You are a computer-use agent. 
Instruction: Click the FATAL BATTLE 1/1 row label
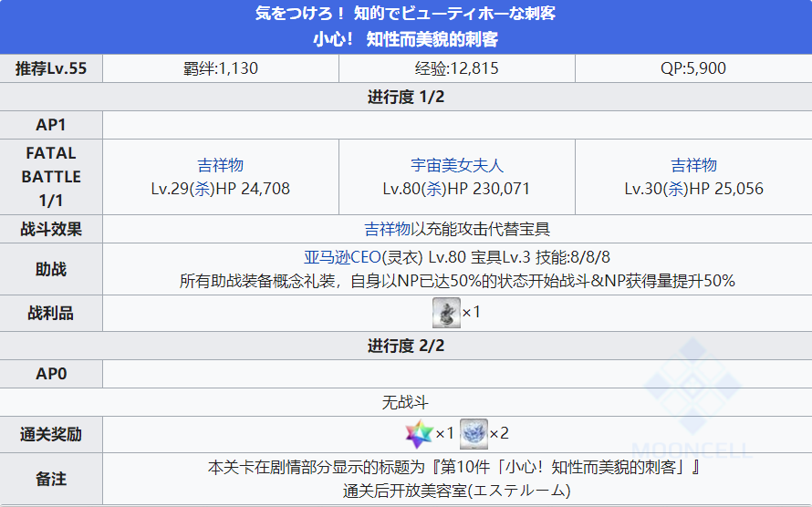(51, 177)
